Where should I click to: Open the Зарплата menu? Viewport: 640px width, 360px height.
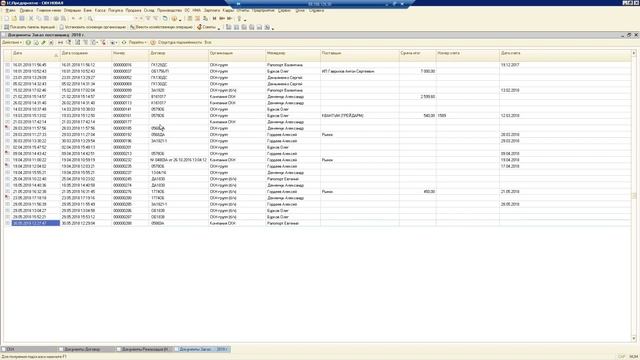[x=212, y=11]
